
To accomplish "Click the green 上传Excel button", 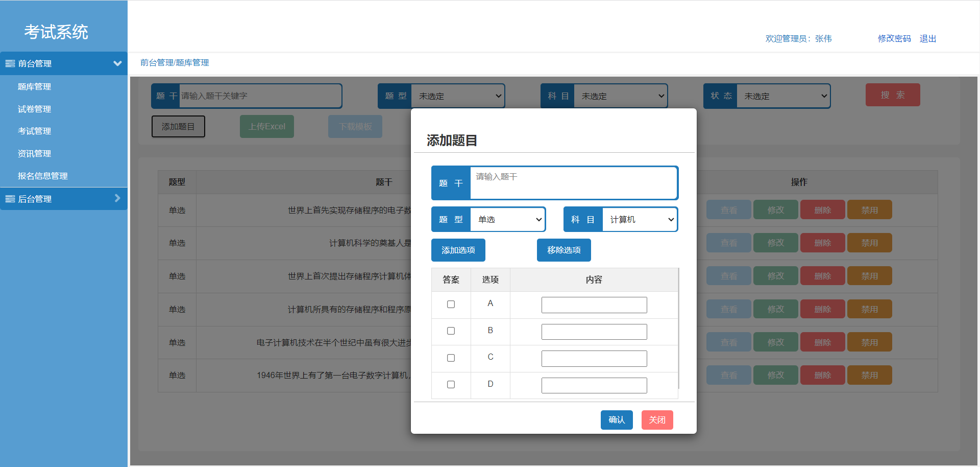I will [x=267, y=127].
